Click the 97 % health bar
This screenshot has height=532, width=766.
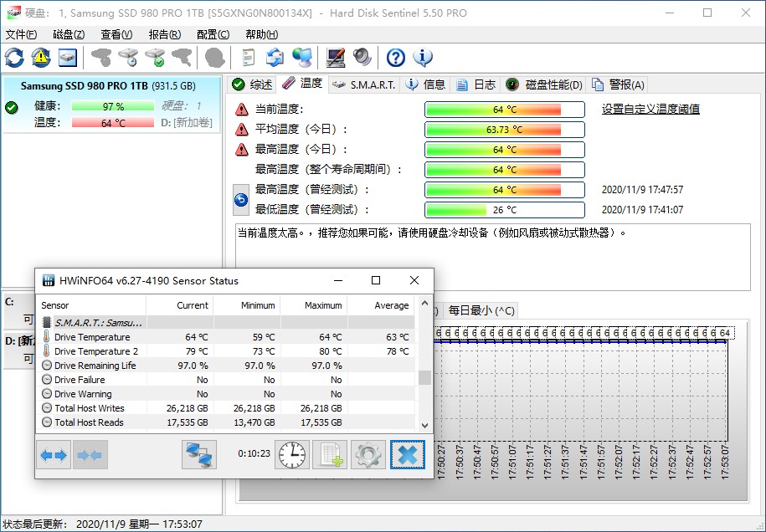click(x=113, y=106)
